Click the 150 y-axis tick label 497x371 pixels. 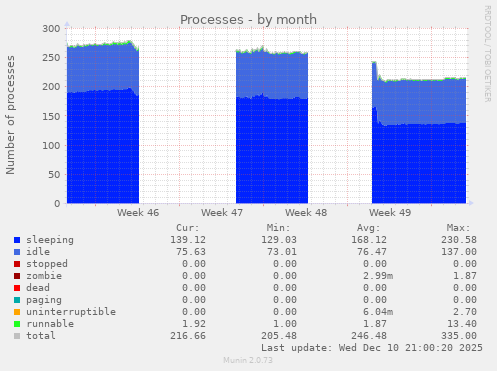[x=51, y=116]
